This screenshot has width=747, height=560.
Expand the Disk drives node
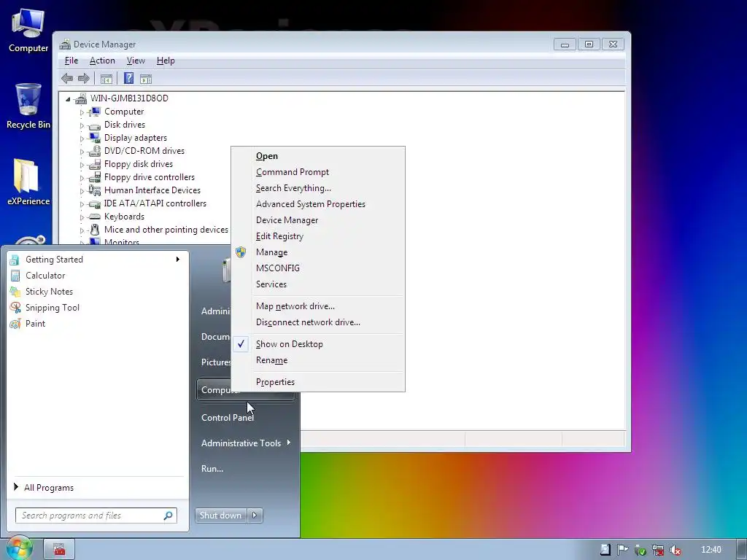(82, 125)
